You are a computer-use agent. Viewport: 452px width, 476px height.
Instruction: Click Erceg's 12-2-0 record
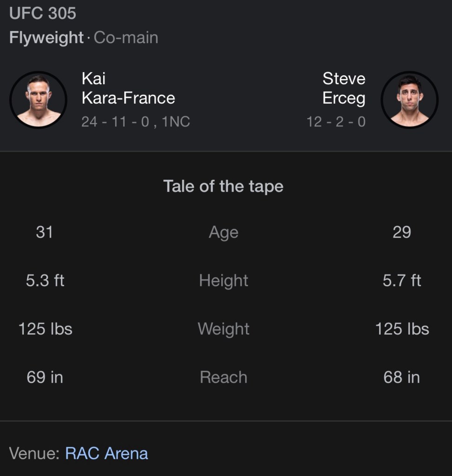(x=336, y=122)
